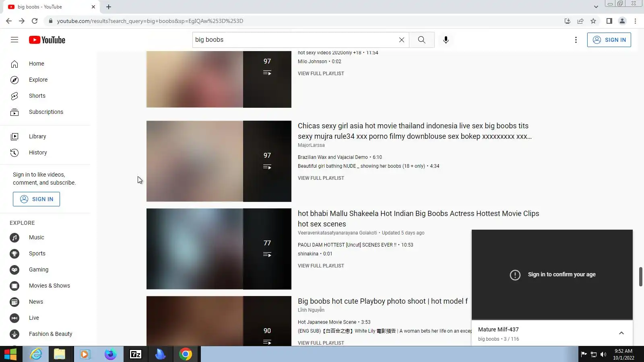Share this page using the share icon
Viewport: 644px width, 362px height.
point(580,21)
